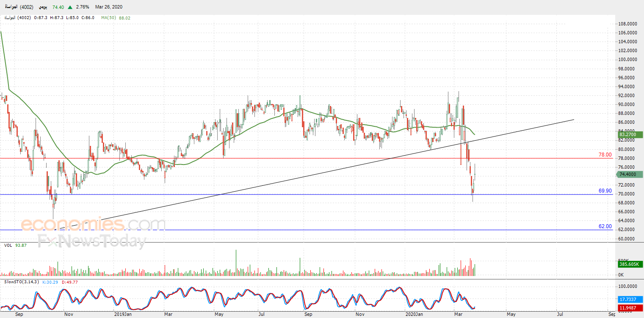Viewport: 644px width, 318px height.
Task: Click the 2019Jan time axis label
Action: pos(124,315)
